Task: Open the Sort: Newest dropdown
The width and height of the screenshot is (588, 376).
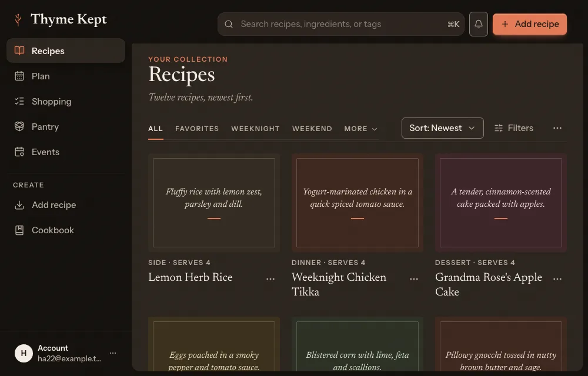Action: click(443, 128)
